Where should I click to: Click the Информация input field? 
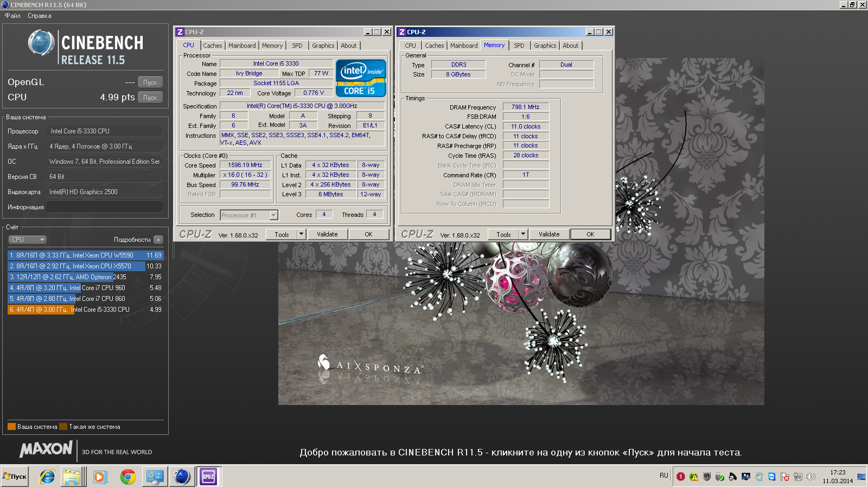point(105,207)
